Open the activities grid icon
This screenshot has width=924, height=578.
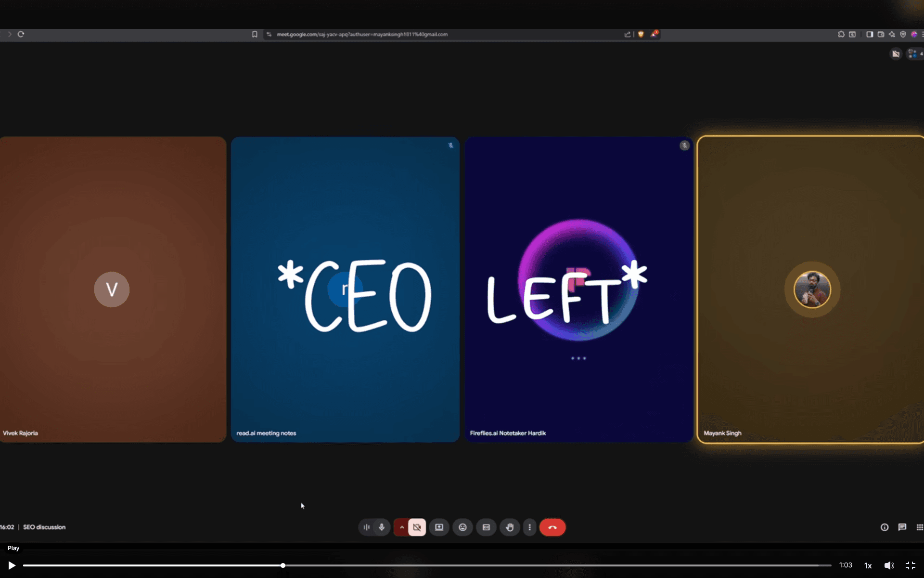click(x=920, y=527)
